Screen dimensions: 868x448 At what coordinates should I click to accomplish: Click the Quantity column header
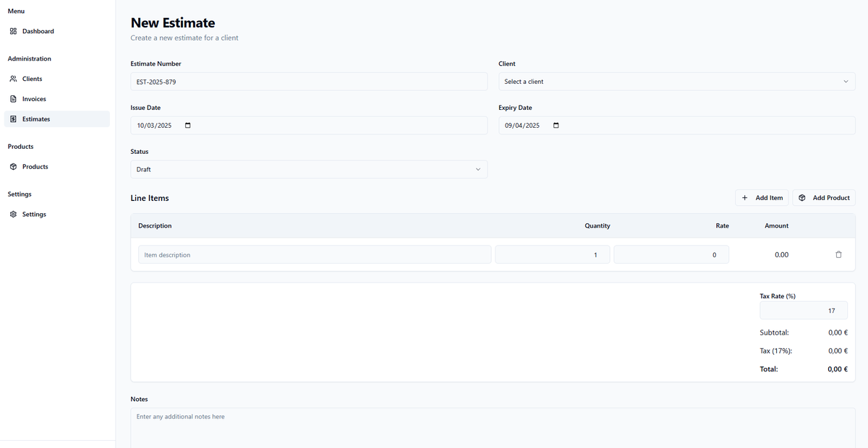[x=597, y=226]
